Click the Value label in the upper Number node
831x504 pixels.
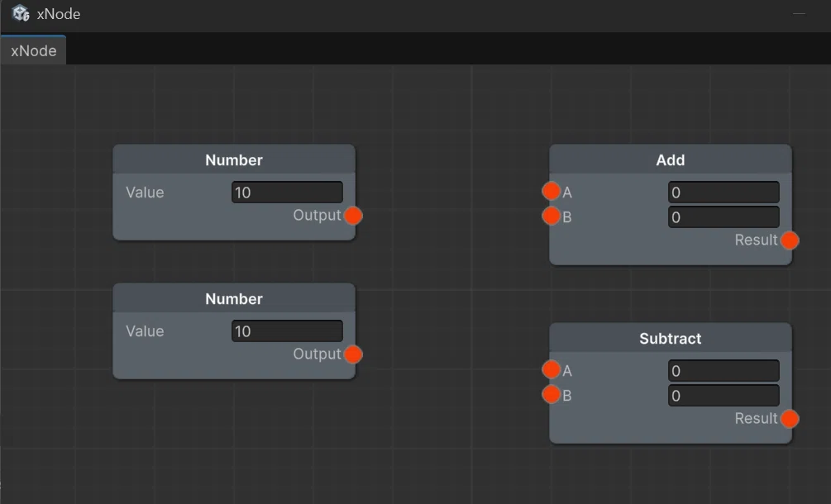[145, 193]
